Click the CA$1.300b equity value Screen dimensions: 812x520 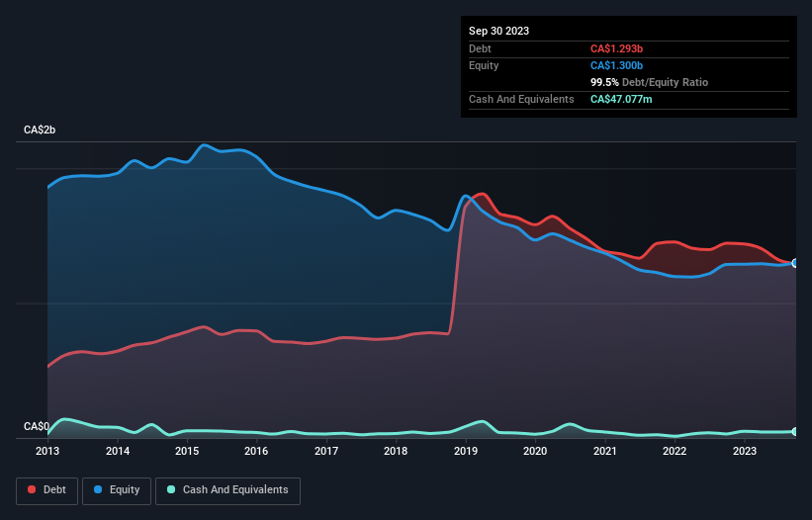tap(616, 65)
